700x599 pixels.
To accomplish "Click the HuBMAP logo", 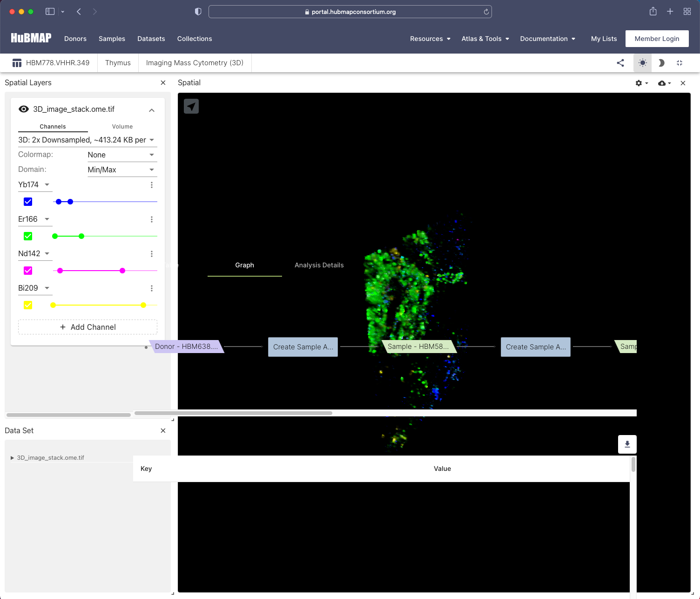I will point(31,38).
